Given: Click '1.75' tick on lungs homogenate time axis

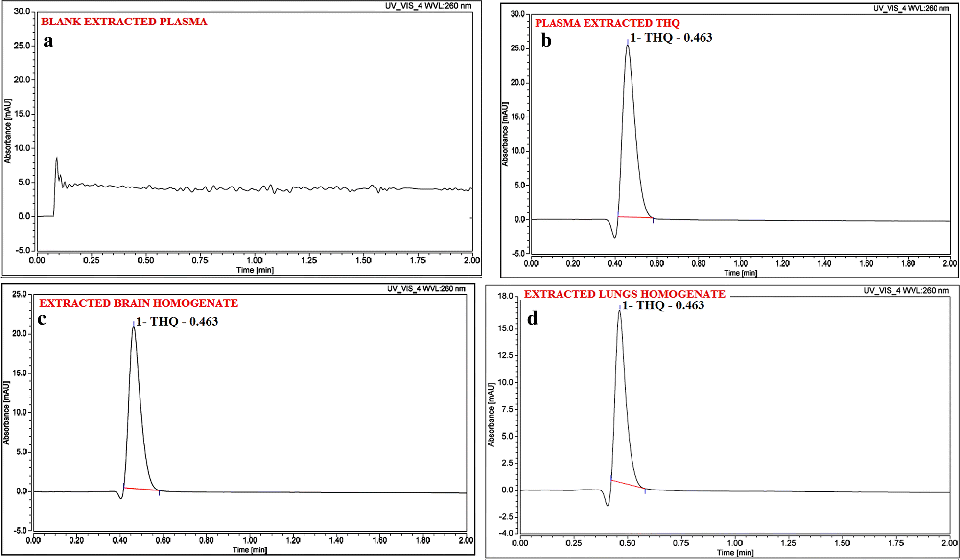Looking at the screenshot, I should click(896, 543).
